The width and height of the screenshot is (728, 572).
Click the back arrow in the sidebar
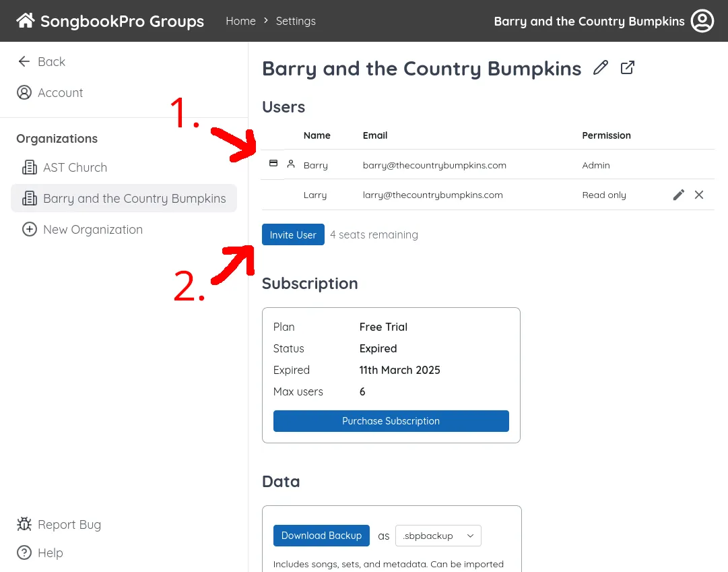click(x=24, y=61)
